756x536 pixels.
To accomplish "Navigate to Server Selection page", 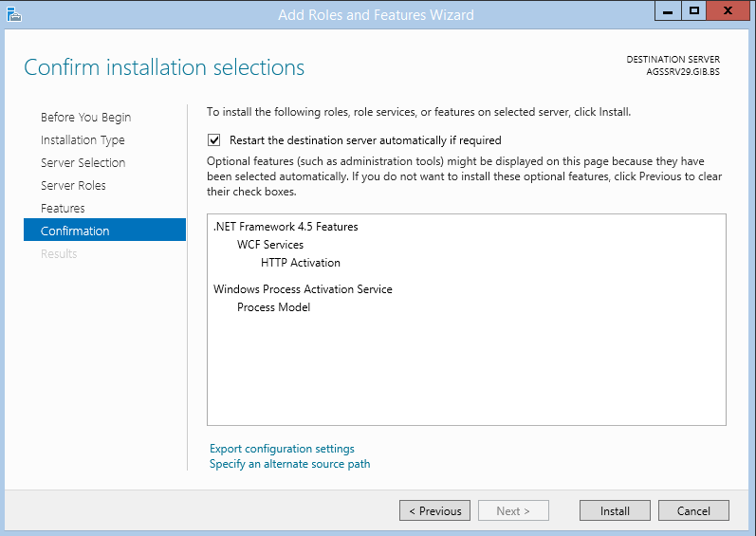I will click(83, 162).
